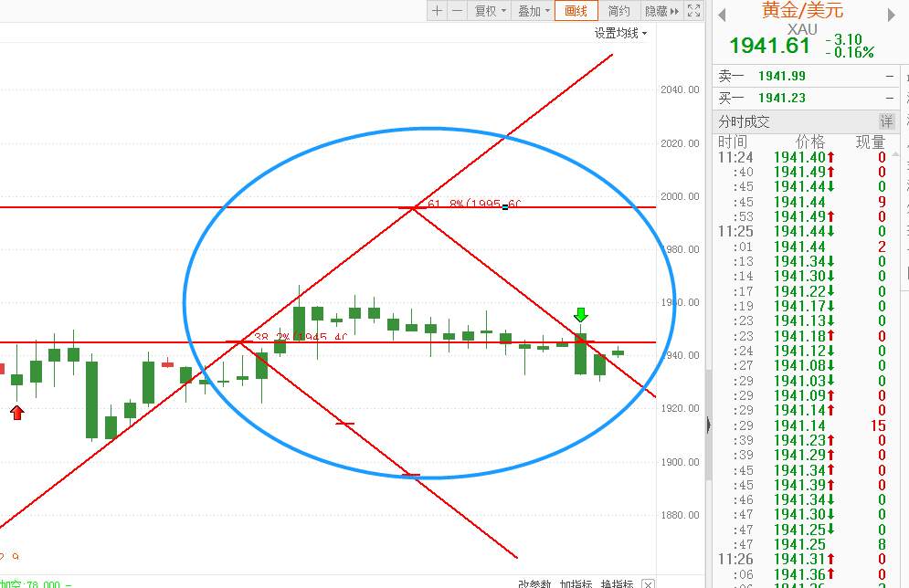Click the 时间 column header
909x588 pixels.
pos(733,142)
